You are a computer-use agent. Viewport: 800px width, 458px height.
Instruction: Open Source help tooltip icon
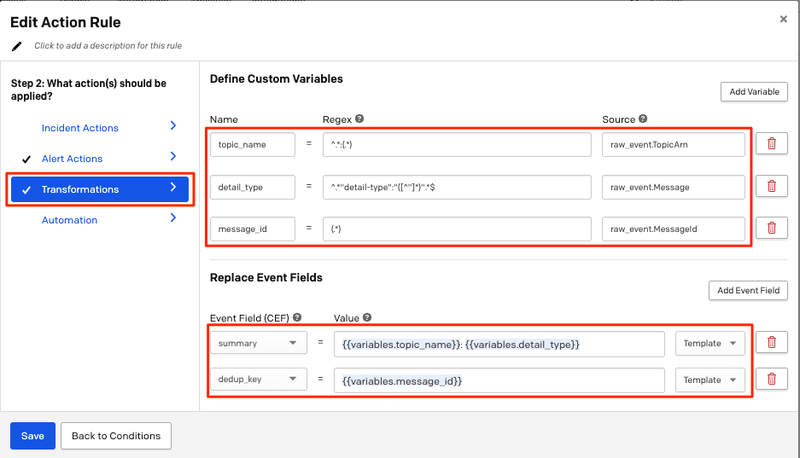point(643,119)
